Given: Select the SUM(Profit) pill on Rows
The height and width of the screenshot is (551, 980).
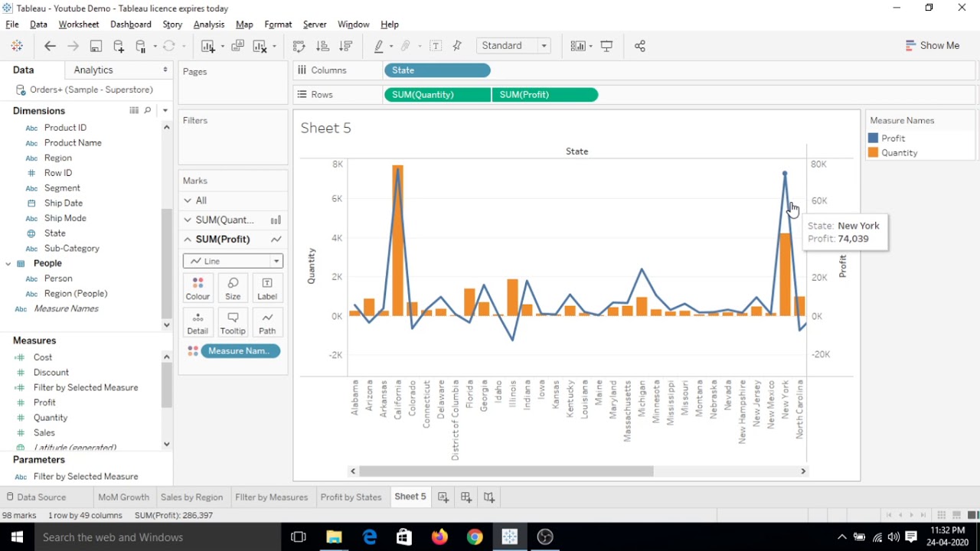Looking at the screenshot, I should (544, 95).
